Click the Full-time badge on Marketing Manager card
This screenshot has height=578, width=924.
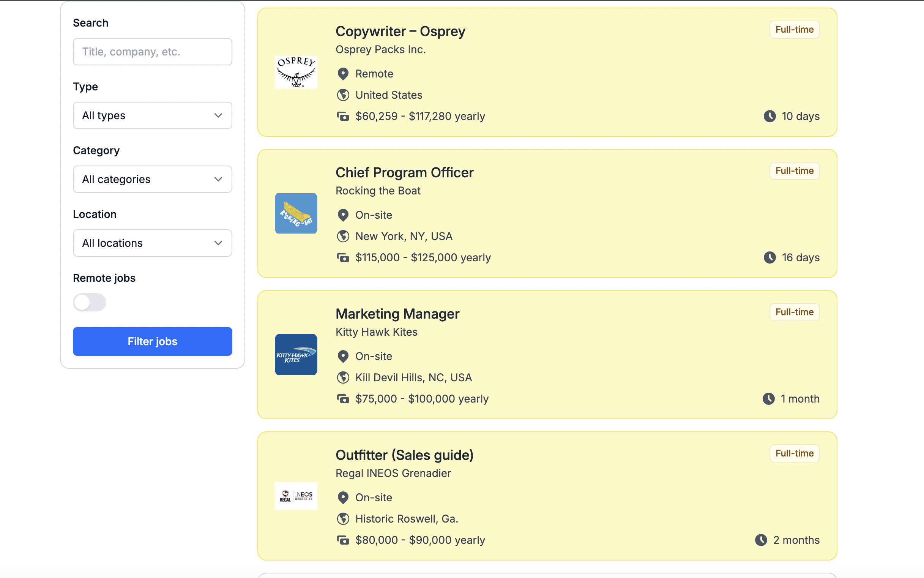click(794, 312)
